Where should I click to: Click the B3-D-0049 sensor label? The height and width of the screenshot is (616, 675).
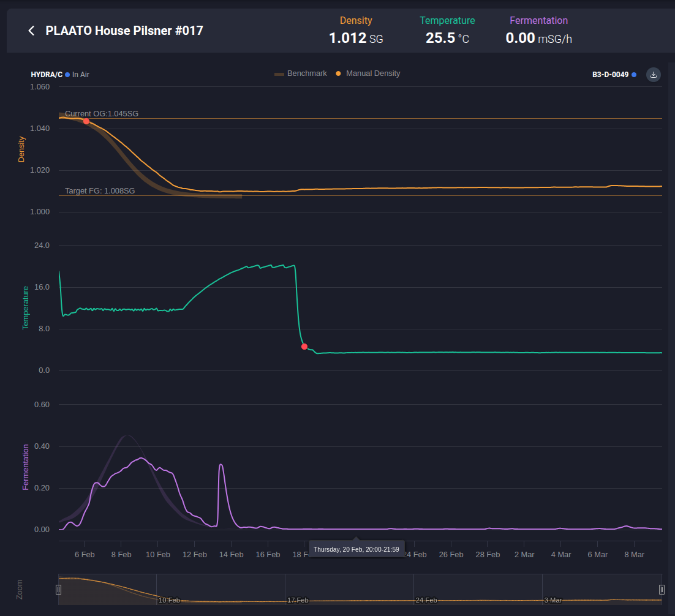[x=610, y=75]
